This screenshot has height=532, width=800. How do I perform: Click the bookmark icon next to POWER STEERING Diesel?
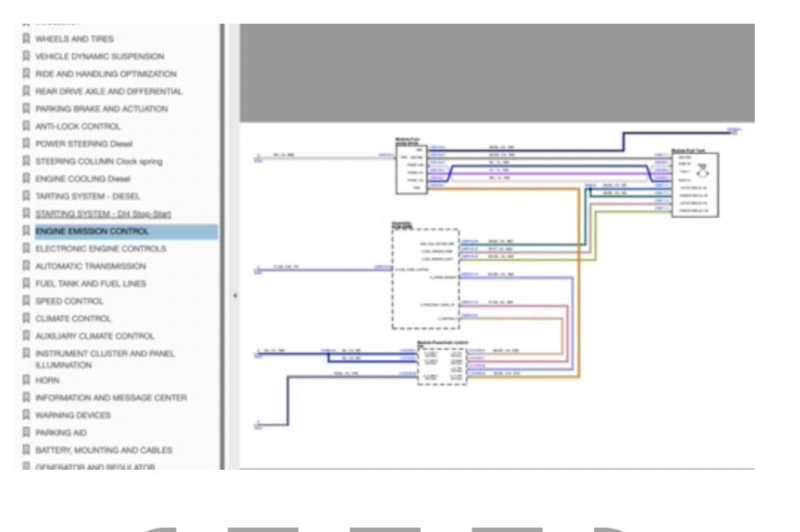tap(27, 144)
